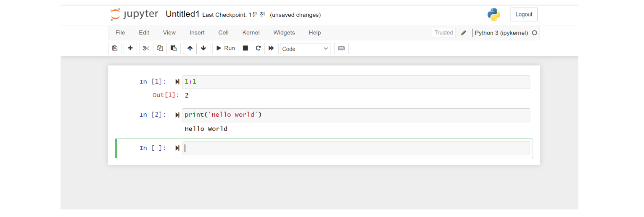Open the Code cell type dropdown

pos(305,49)
